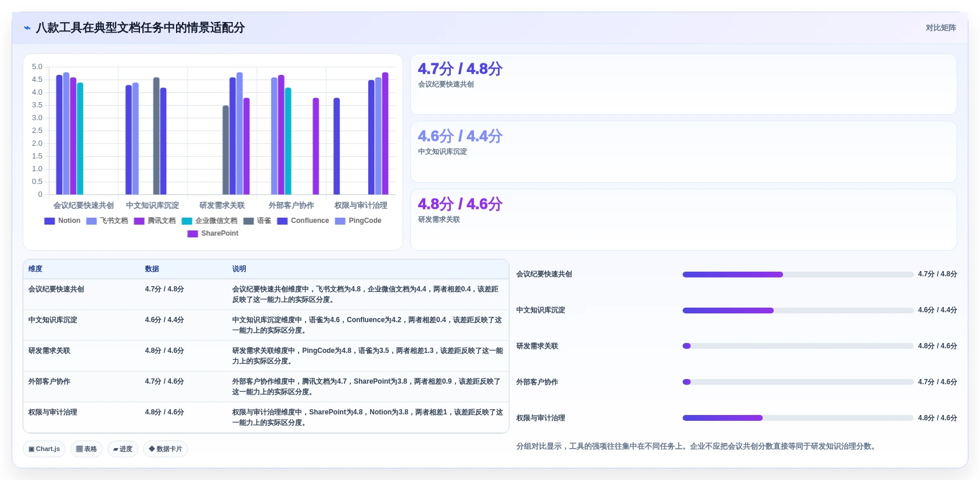
Task: Click the 表格 tag chip
Action: 87,449
